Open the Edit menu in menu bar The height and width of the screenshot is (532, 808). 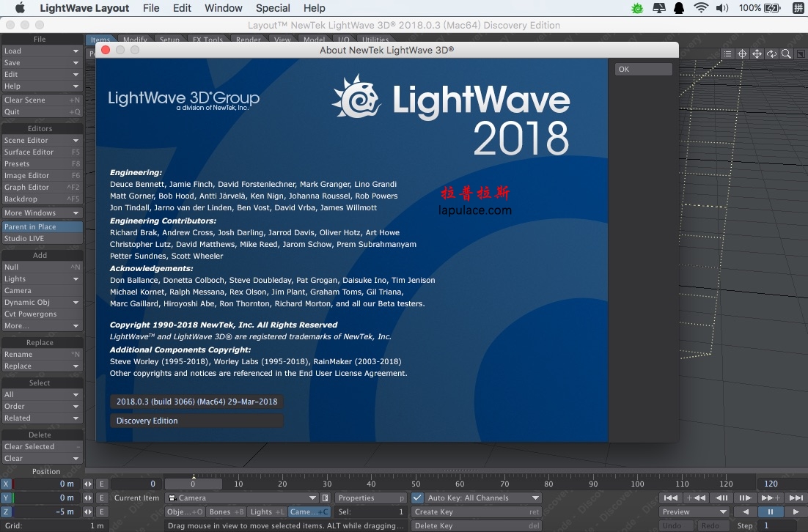tap(182, 8)
